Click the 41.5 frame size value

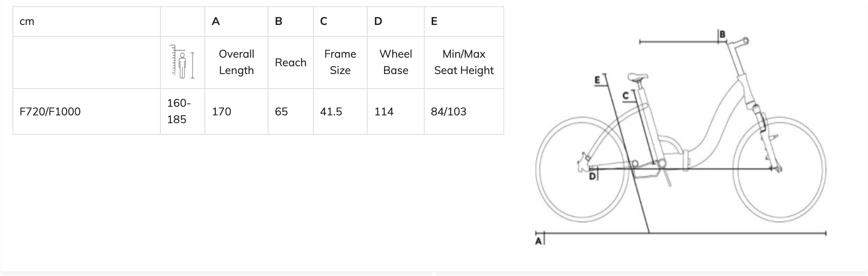[x=331, y=111]
